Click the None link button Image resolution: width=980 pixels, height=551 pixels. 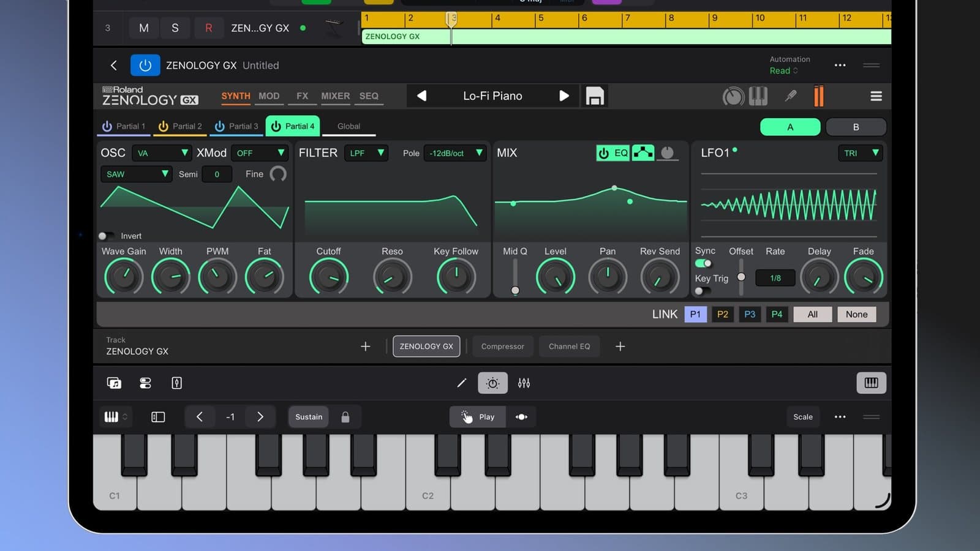point(856,314)
